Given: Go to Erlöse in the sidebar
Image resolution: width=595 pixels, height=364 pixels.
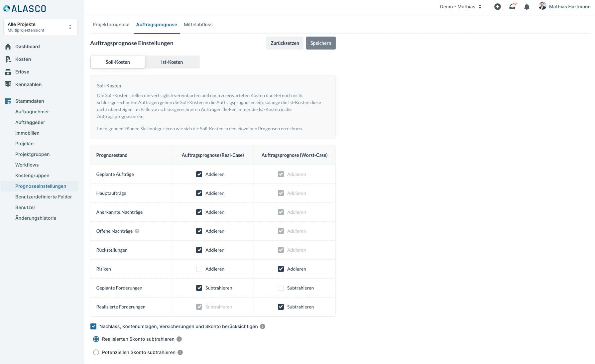Looking at the screenshot, I should pos(22,72).
